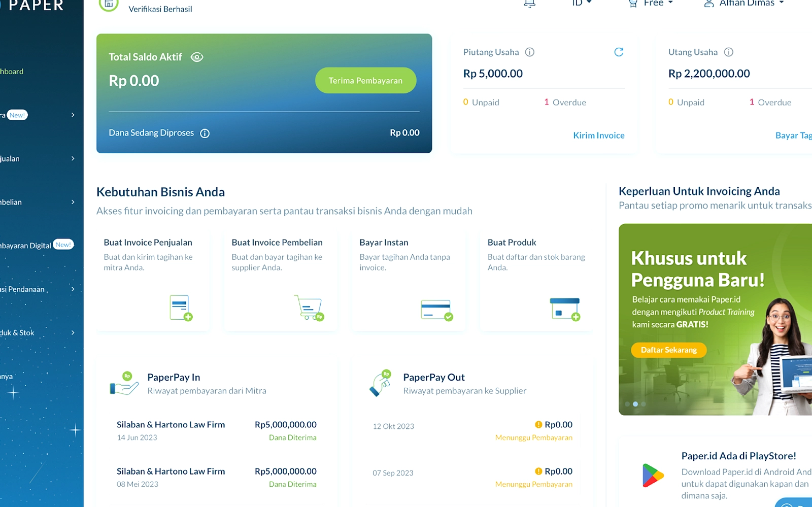Select the active second carousel dot

coord(635,404)
